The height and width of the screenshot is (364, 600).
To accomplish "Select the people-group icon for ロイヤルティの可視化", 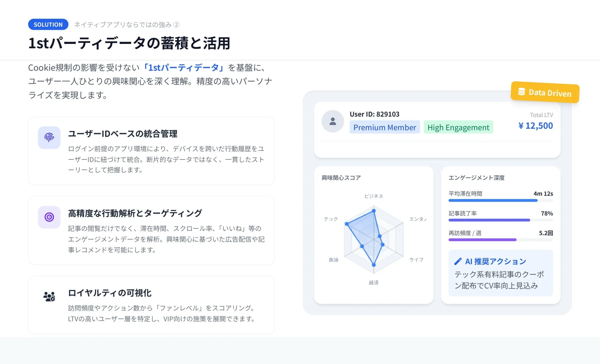I will 49,296.
